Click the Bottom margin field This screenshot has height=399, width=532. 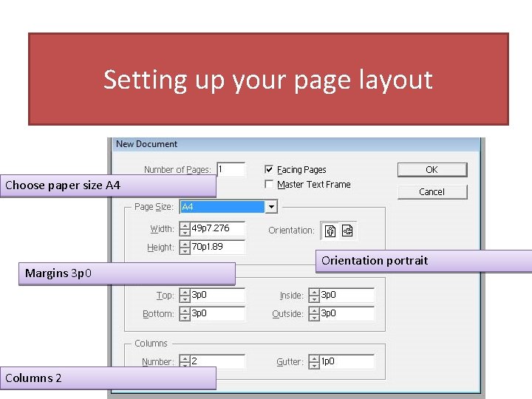(217, 313)
